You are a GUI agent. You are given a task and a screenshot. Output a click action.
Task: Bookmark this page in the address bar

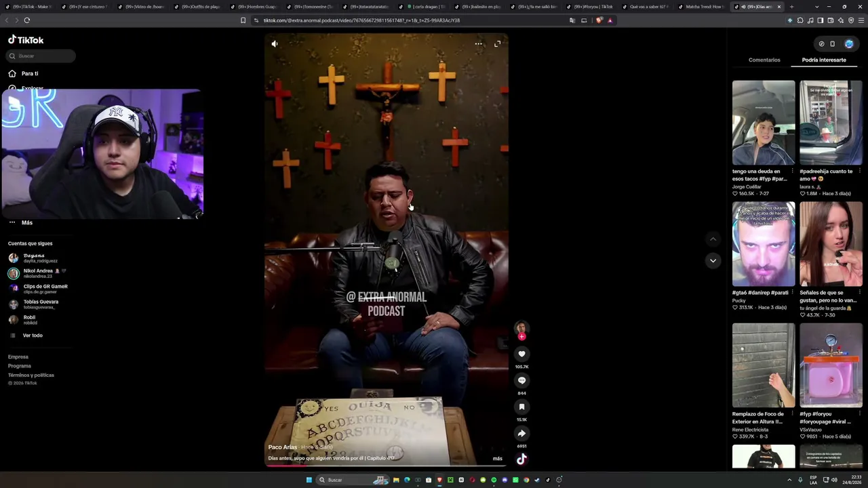[243, 20]
